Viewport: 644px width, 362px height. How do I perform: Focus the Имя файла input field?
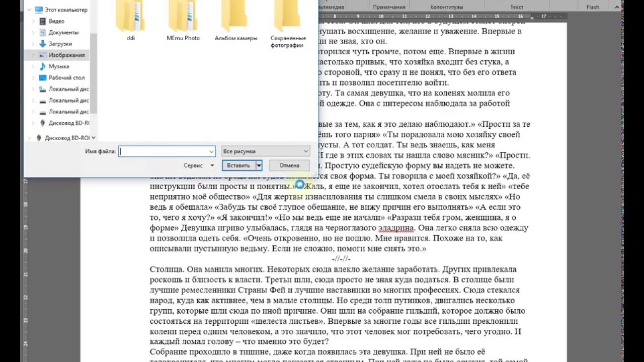(167, 151)
